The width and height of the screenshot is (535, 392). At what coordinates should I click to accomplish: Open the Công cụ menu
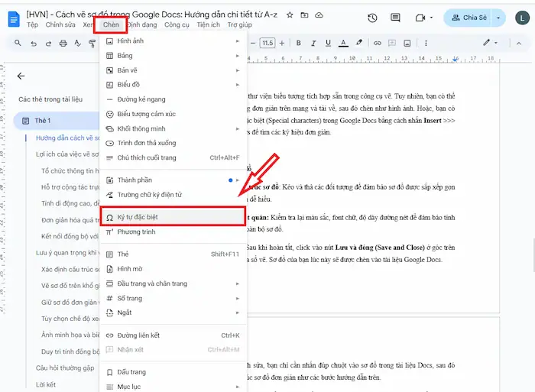(177, 25)
